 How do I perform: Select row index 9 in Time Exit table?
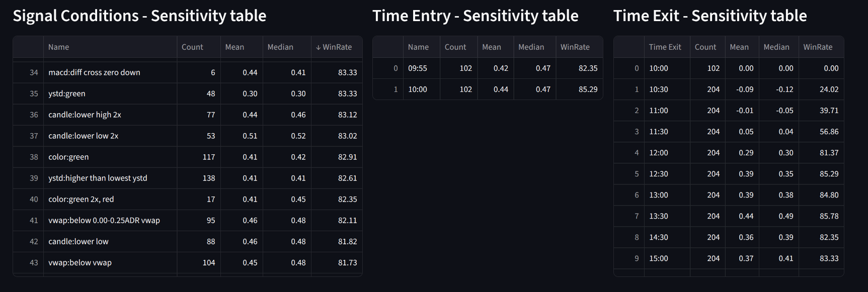click(637, 258)
